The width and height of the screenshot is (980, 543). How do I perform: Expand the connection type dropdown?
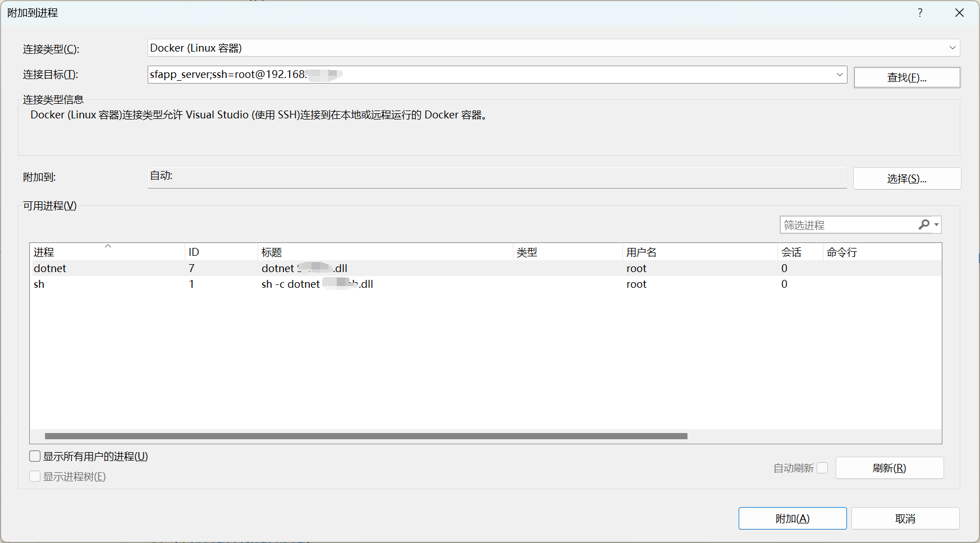click(952, 48)
